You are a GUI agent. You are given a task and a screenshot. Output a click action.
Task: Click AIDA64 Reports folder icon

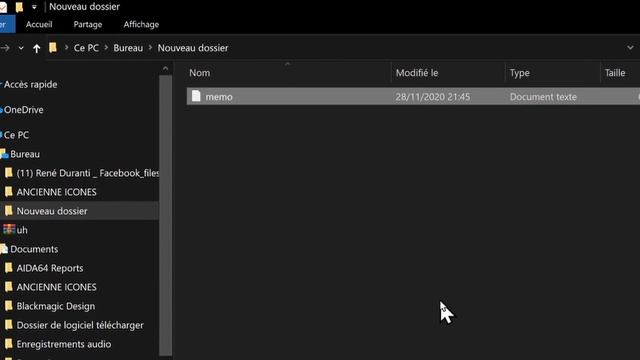coord(9,268)
